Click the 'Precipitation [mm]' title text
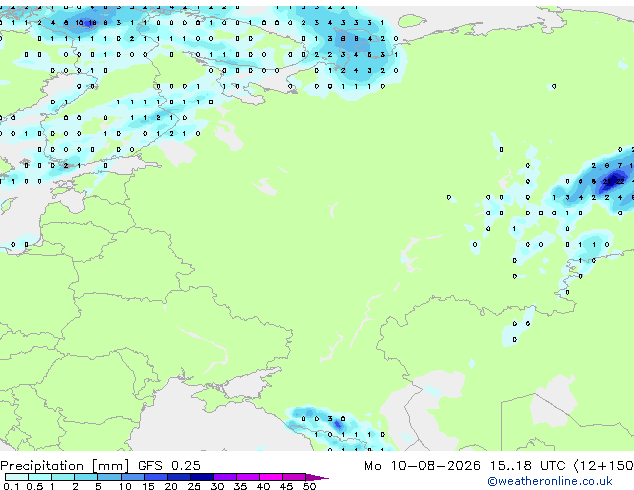634x490 pixels. (65, 466)
